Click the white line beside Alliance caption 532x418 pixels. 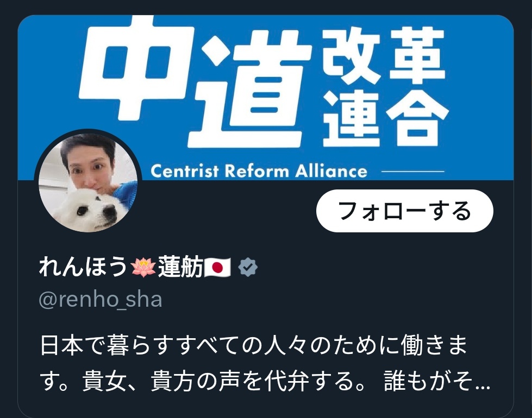[x=413, y=172]
